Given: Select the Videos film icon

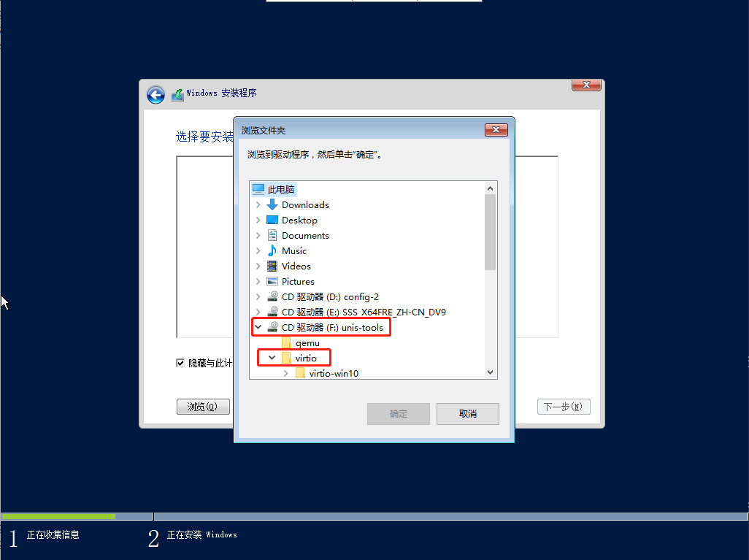Looking at the screenshot, I should [x=272, y=266].
